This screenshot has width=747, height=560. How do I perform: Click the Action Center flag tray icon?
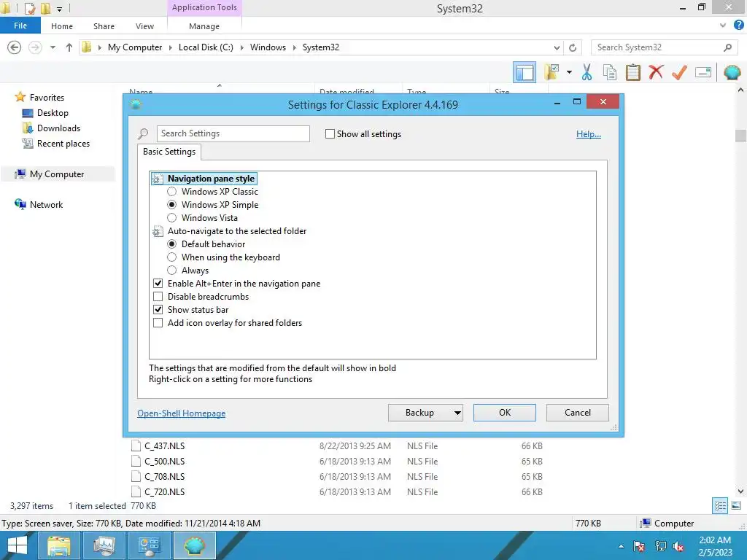(639, 546)
